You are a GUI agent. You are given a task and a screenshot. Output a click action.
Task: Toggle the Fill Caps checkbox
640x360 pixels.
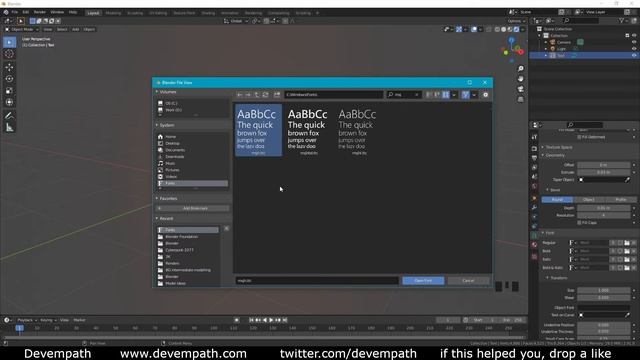pos(579,223)
